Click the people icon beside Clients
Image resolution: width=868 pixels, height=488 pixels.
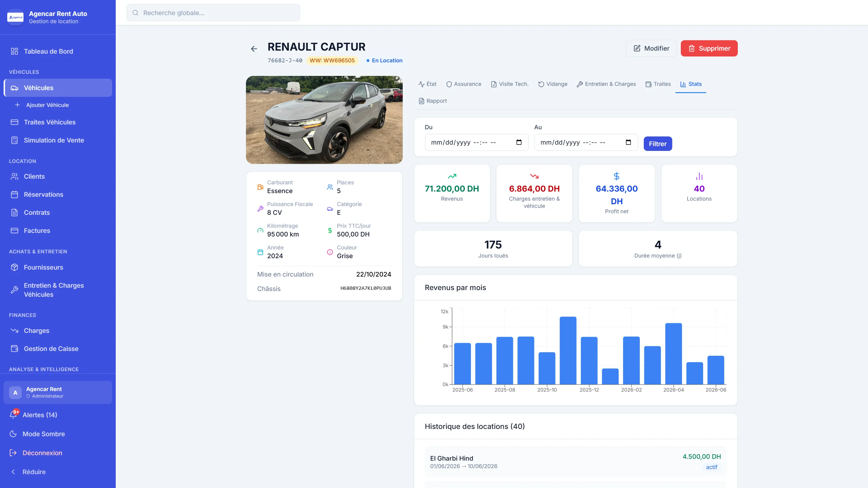[14, 176]
